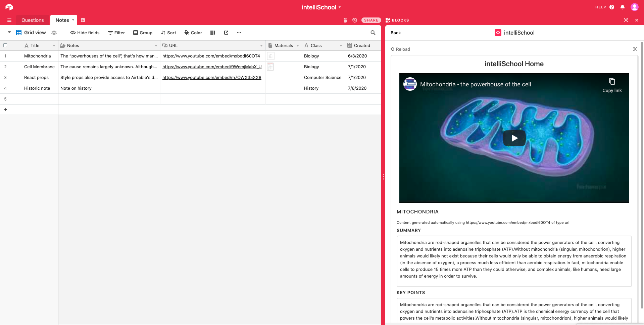Add a new table with plus icon
Screen dimensions: 644x325
click(83, 20)
